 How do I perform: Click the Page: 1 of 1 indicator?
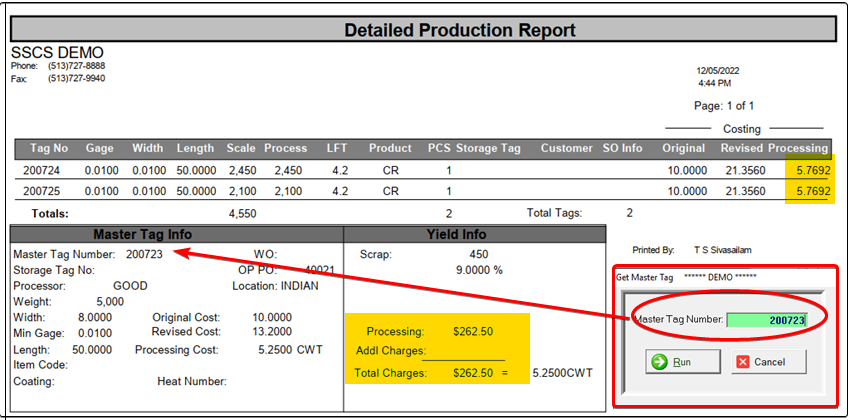(x=724, y=106)
